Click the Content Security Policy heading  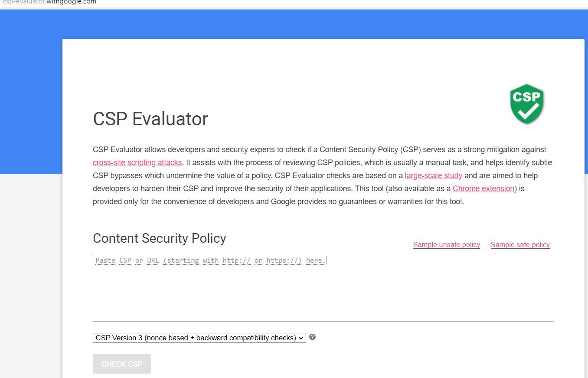[160, 238]
